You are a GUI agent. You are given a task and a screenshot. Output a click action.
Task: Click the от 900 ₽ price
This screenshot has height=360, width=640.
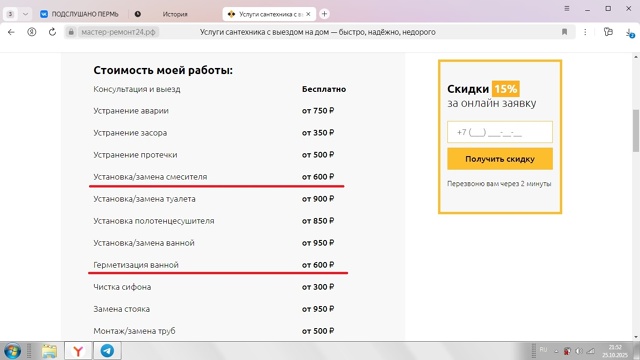click(318, 199)
